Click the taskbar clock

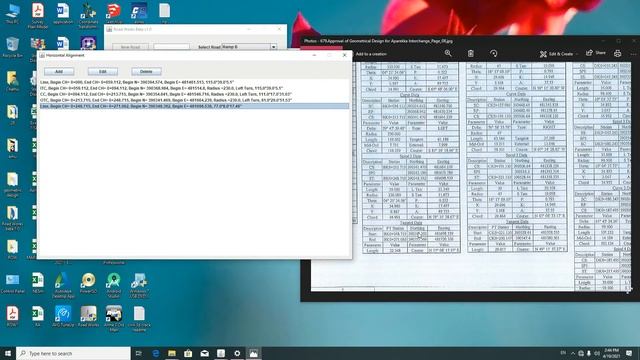[x=611, y=353]
